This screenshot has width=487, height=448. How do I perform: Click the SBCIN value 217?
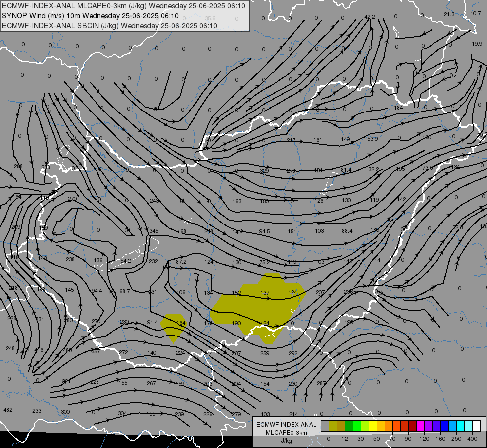291,140
